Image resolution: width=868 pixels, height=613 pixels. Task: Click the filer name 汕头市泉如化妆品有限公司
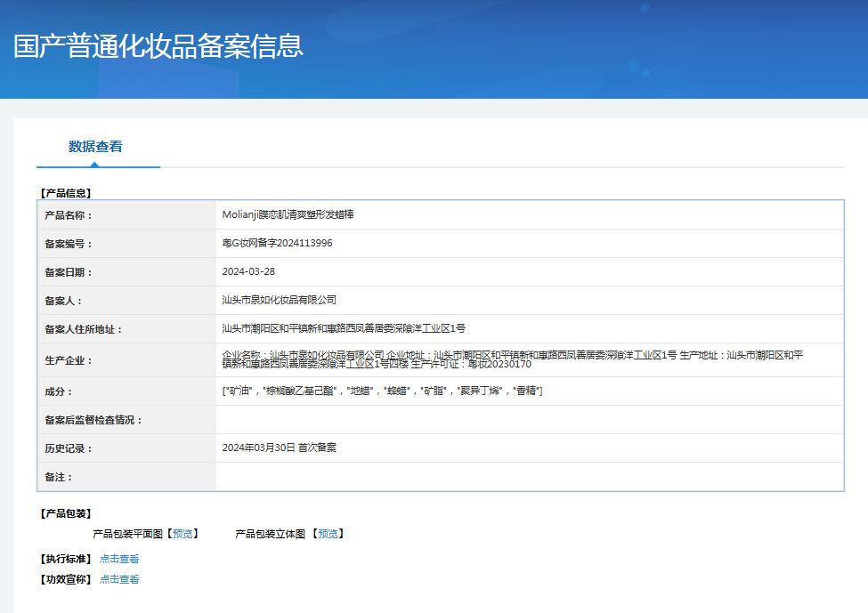(x=279, y=300)
